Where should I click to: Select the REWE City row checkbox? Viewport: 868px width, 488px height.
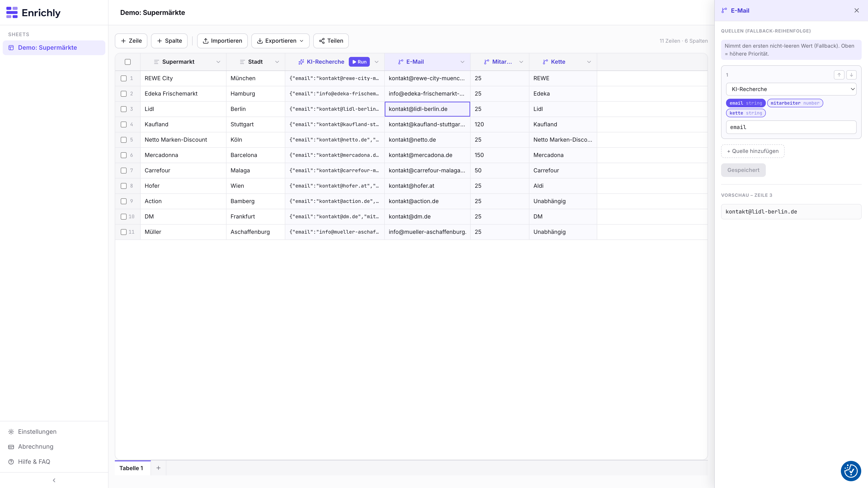pyautogui.click(x=124, y=78)
